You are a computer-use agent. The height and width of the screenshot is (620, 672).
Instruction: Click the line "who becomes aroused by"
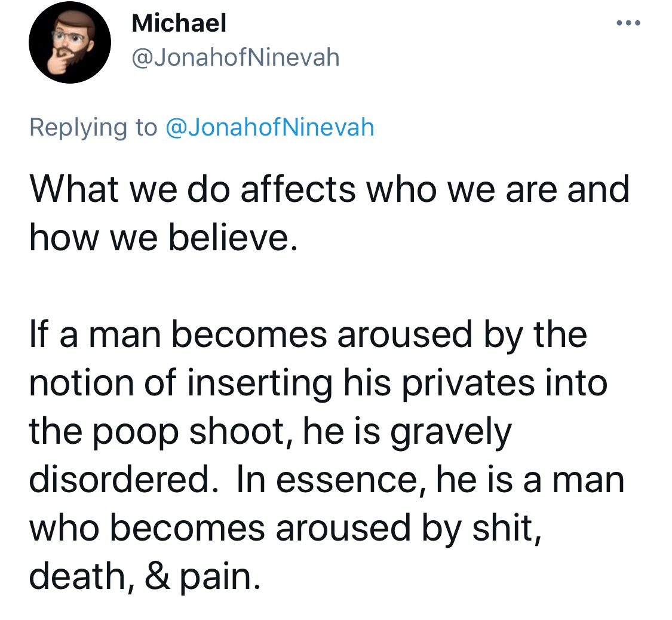[286, 528]
